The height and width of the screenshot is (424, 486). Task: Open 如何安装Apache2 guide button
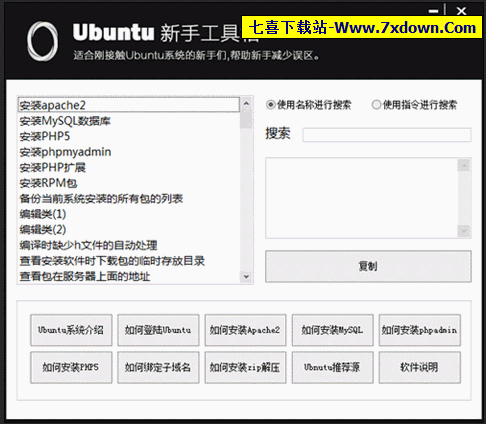click(x=245, y=330)
